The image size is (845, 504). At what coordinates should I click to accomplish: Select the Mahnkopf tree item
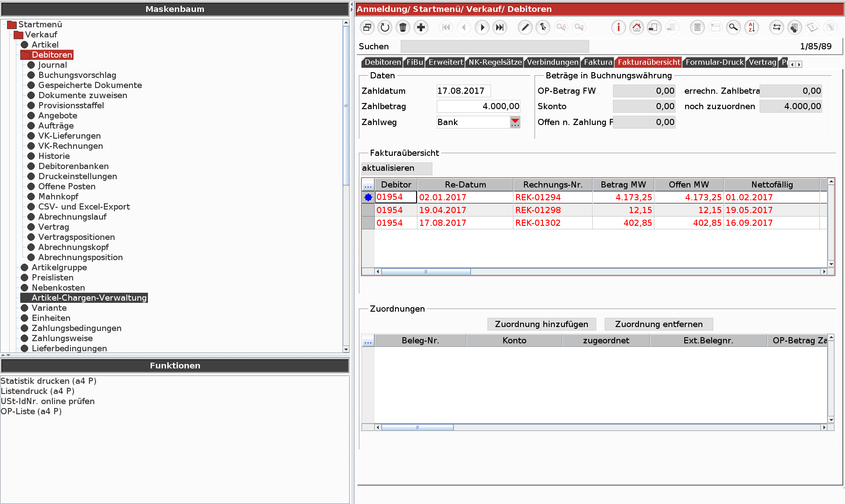[x=58, y=197]
